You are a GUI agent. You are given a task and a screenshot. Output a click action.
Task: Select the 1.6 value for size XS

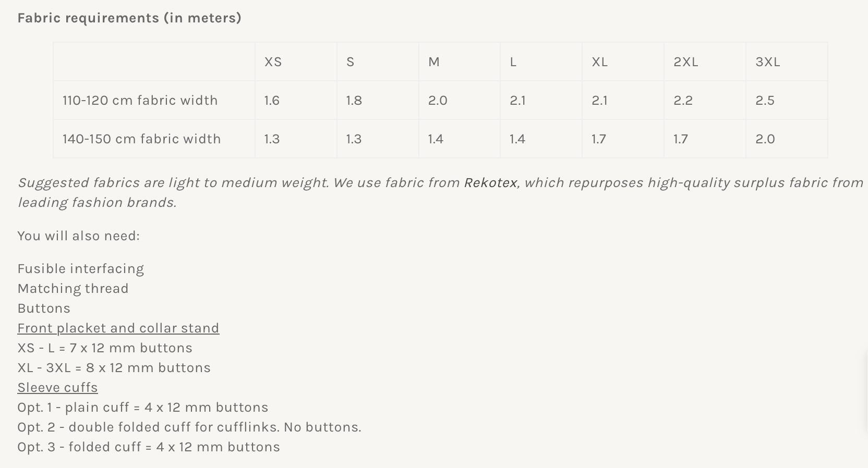tap(272, 101)
